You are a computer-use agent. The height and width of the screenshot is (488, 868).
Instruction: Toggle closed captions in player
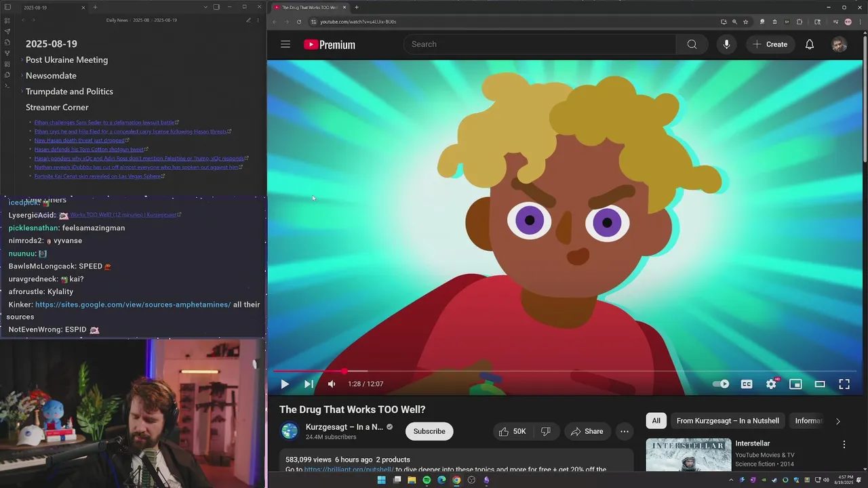click(x=747, y=384)
